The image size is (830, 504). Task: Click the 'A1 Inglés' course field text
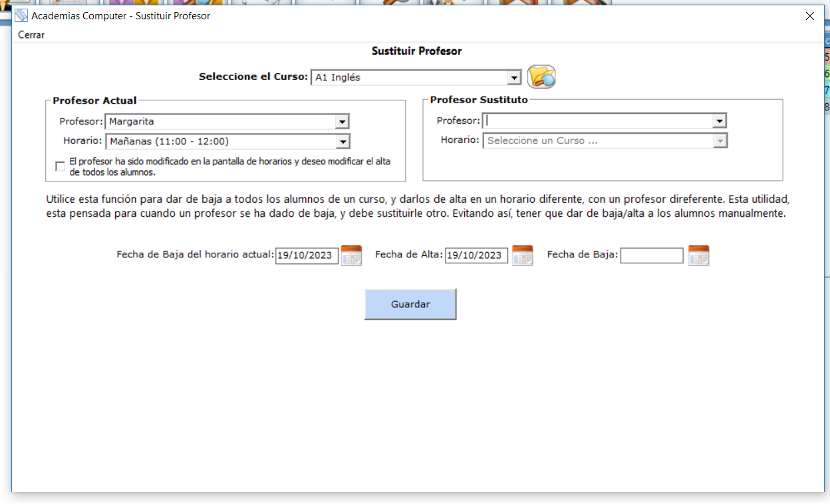pos(338,78)
